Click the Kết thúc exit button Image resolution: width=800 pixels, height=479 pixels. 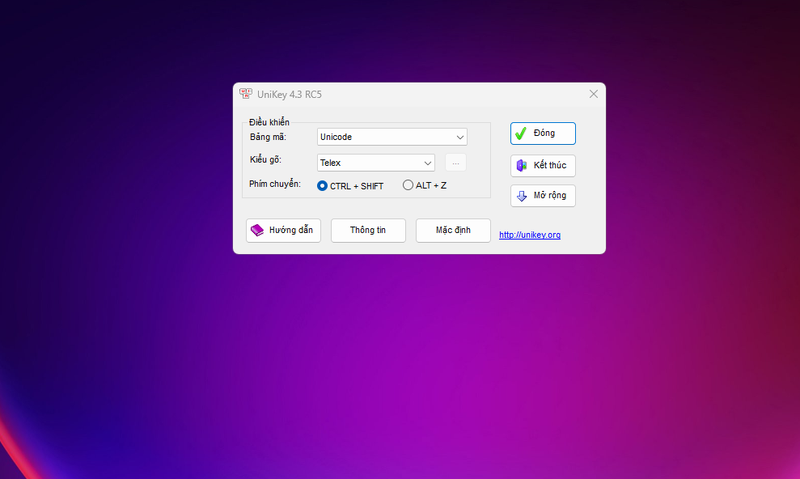543,165
